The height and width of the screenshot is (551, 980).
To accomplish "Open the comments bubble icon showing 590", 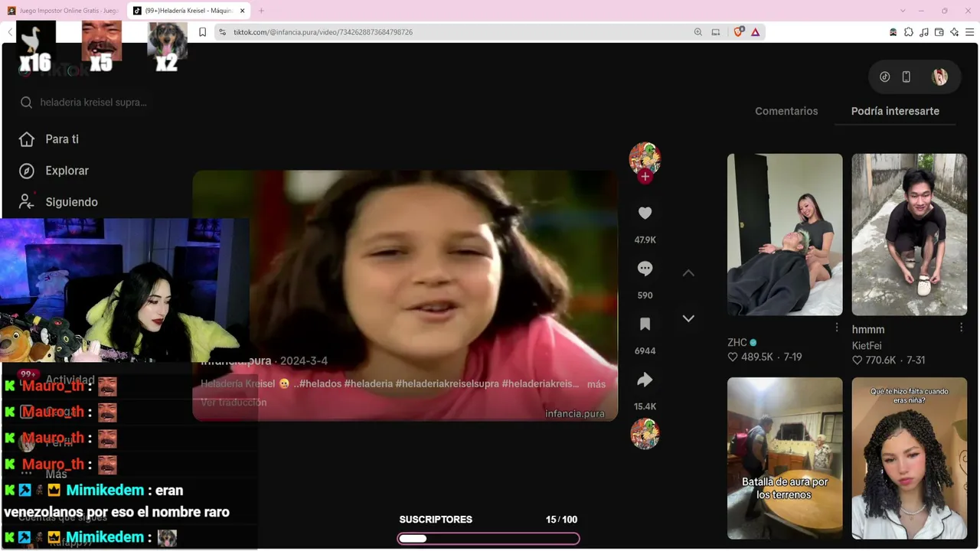I will click(x=645, y=269).
